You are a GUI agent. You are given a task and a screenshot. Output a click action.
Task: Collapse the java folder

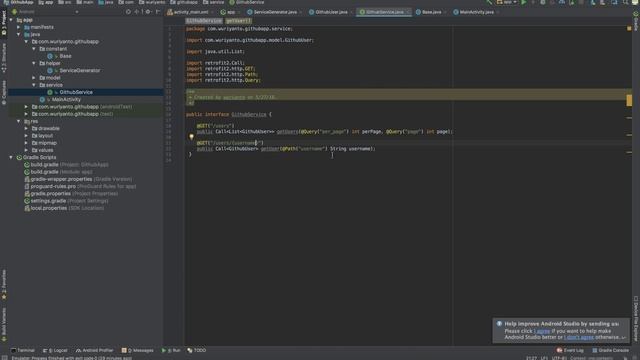[18, 35]
